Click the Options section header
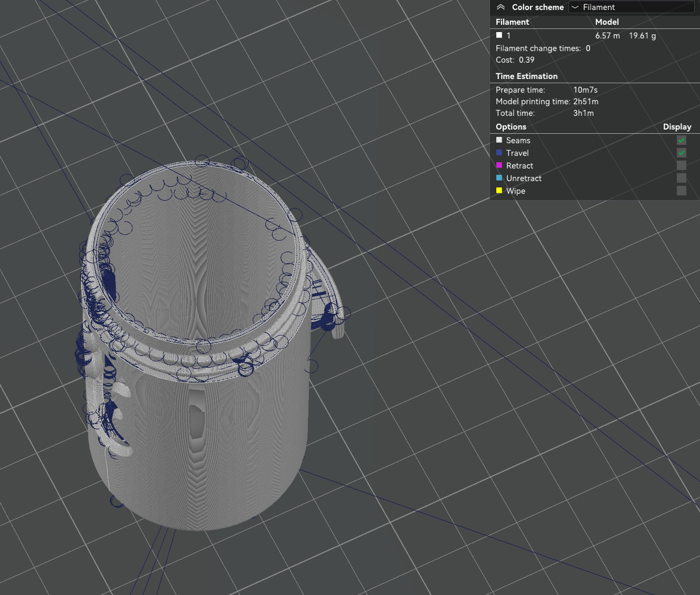This screenshot has height=595, width=700. 511,126
